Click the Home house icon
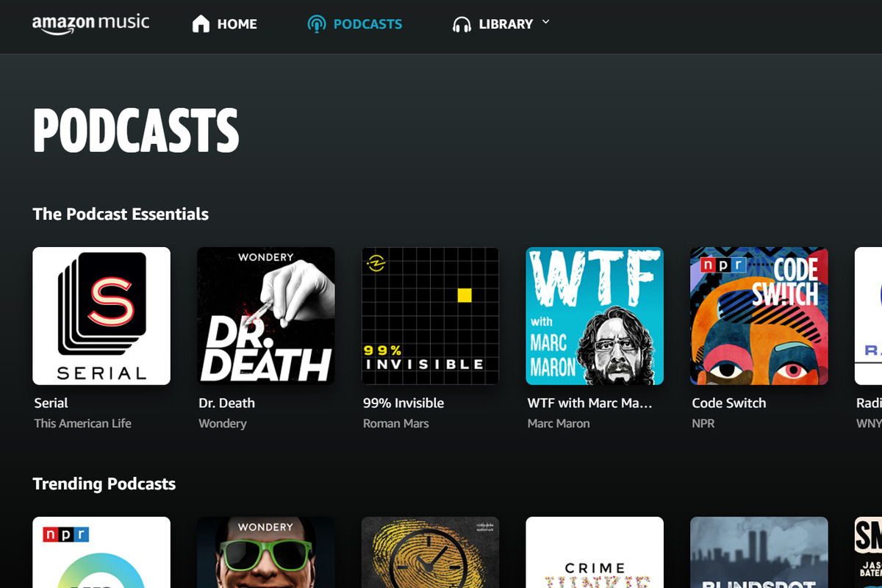882x588 pixels. pyautogui.click(x=199, y=23)
